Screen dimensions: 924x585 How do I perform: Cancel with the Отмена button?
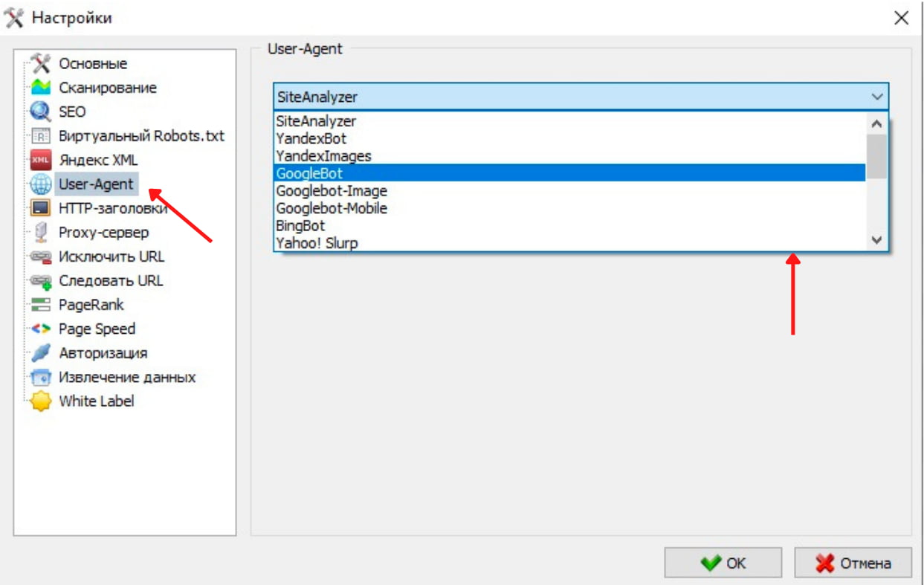pyautogui.click(x=853, y=563)
